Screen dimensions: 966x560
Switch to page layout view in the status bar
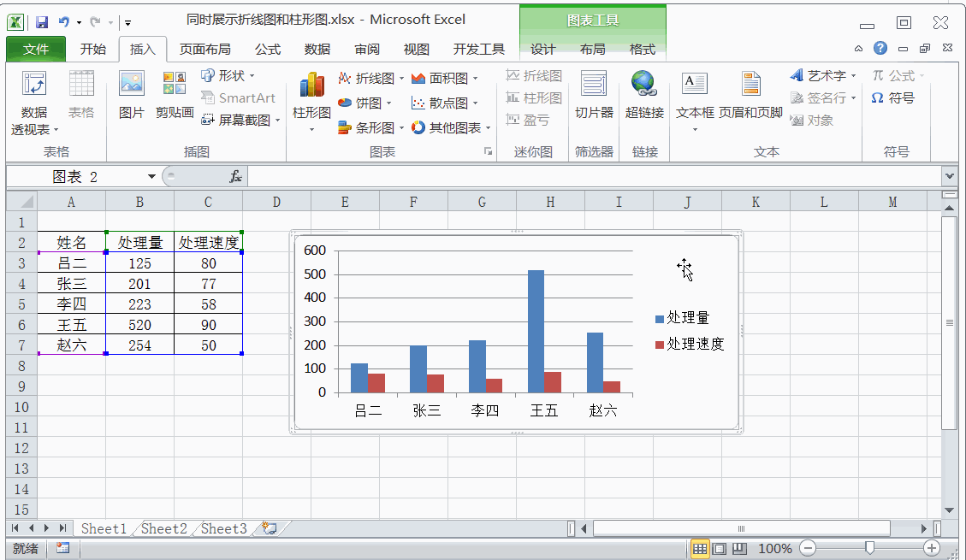point(719,548)
